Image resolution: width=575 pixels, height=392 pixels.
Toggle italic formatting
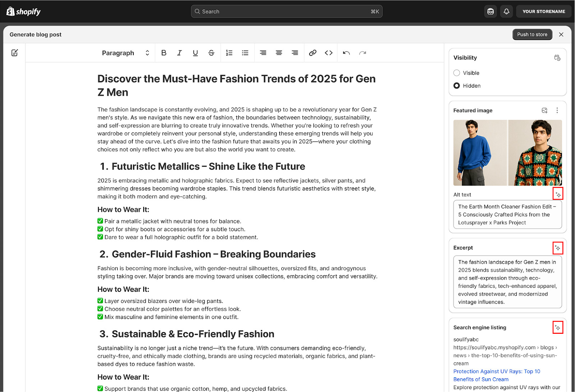click(x=179, y=53)
